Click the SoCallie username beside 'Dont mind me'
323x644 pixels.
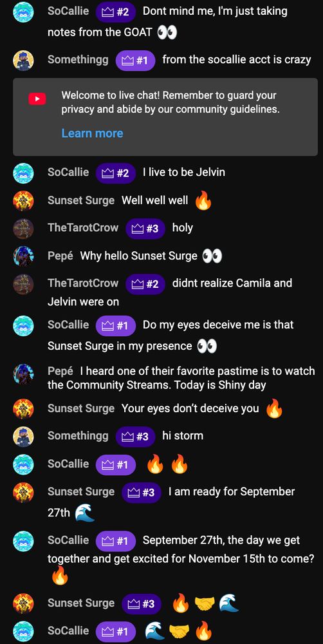pos(68,11)
